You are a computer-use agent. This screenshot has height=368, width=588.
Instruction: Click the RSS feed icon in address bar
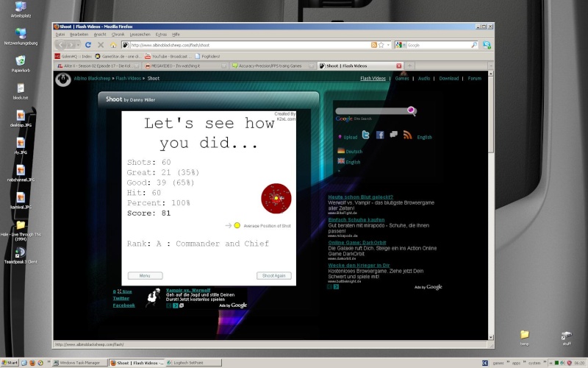(374, 45)
